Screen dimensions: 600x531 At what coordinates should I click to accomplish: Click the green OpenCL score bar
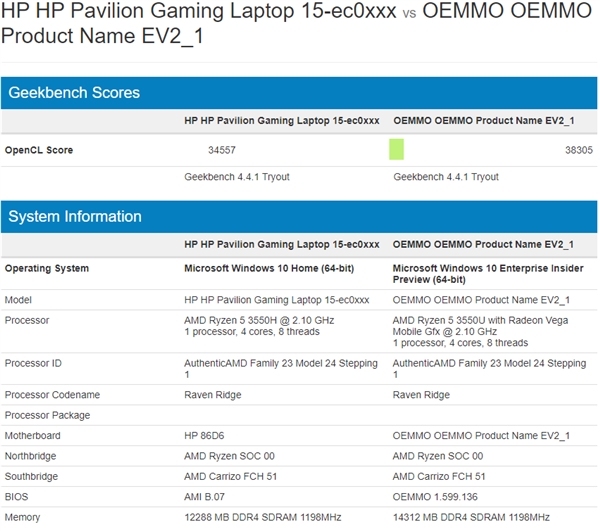396,150
